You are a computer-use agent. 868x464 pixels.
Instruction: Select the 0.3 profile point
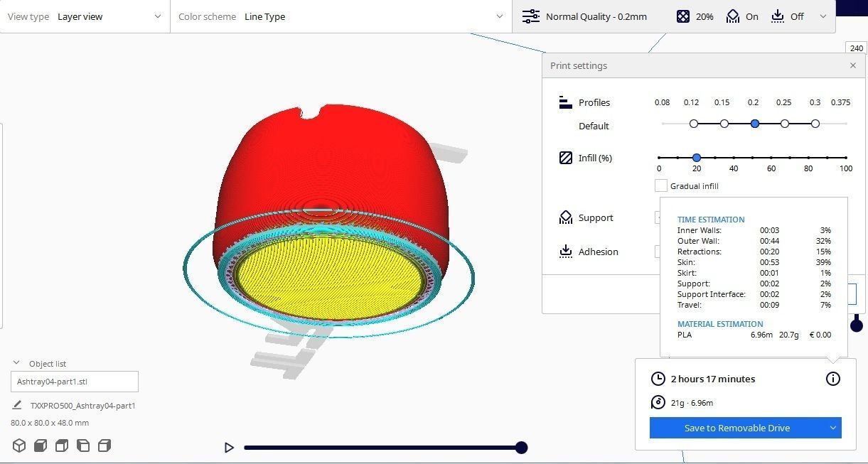click(815, 124)
